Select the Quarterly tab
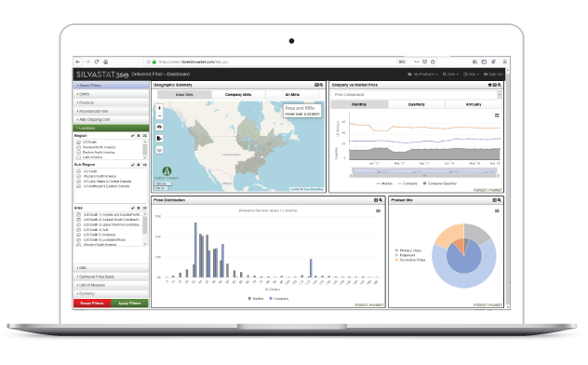588x365 pixels. click(x=416, y=104)
